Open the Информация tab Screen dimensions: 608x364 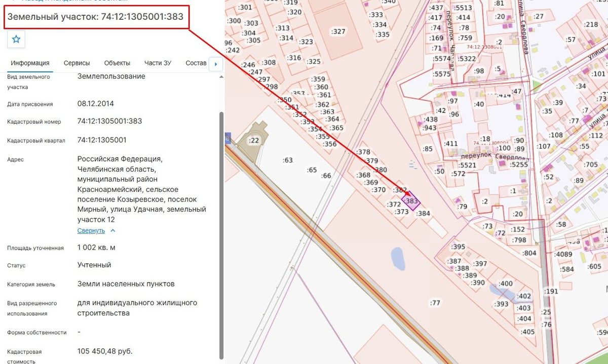click(30, 63)
